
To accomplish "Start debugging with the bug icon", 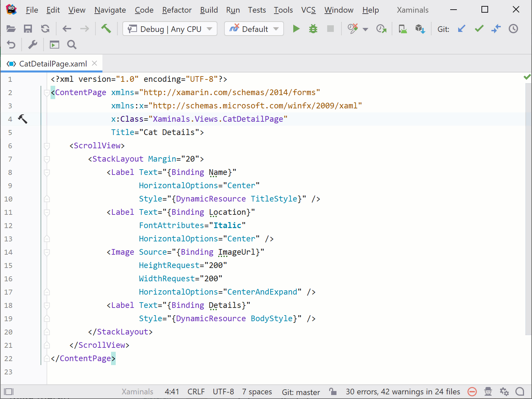I will (313, 29).
